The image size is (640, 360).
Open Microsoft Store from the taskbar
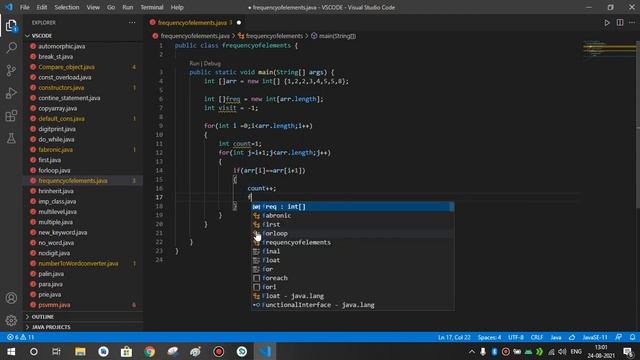(126, 351)
